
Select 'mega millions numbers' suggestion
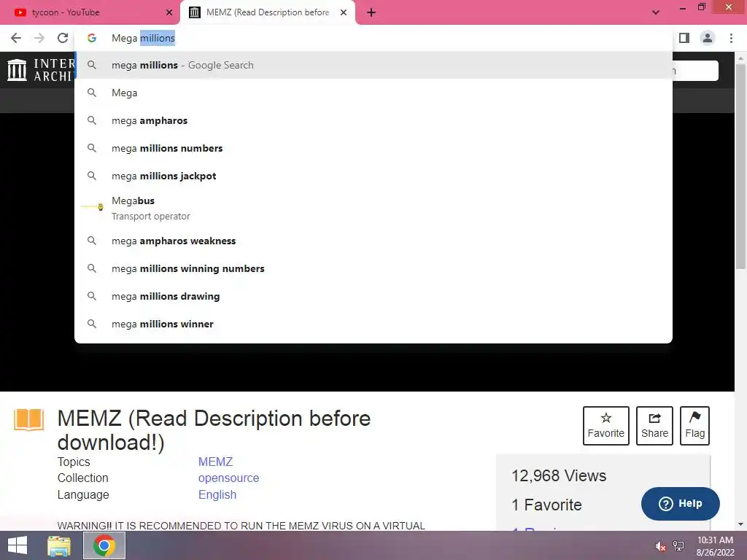373,148
